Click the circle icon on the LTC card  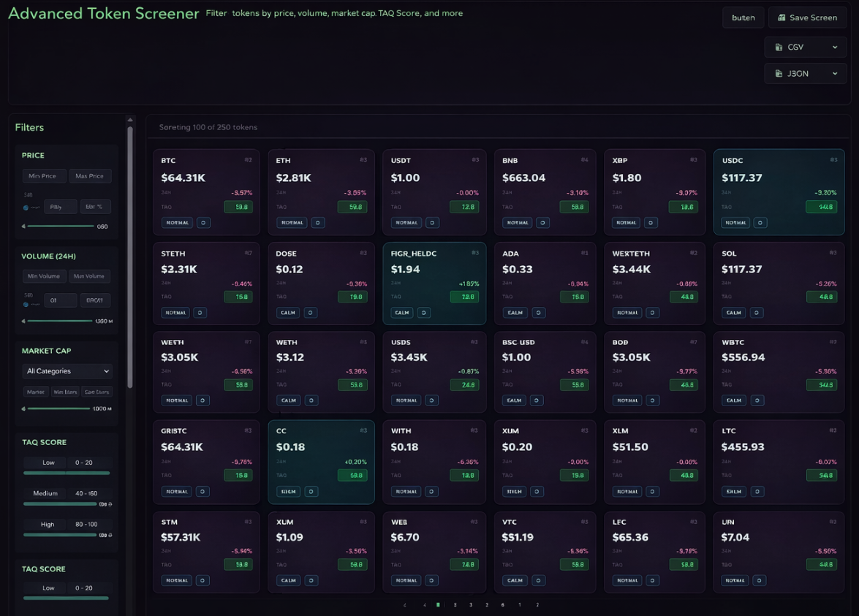point(759,491)
